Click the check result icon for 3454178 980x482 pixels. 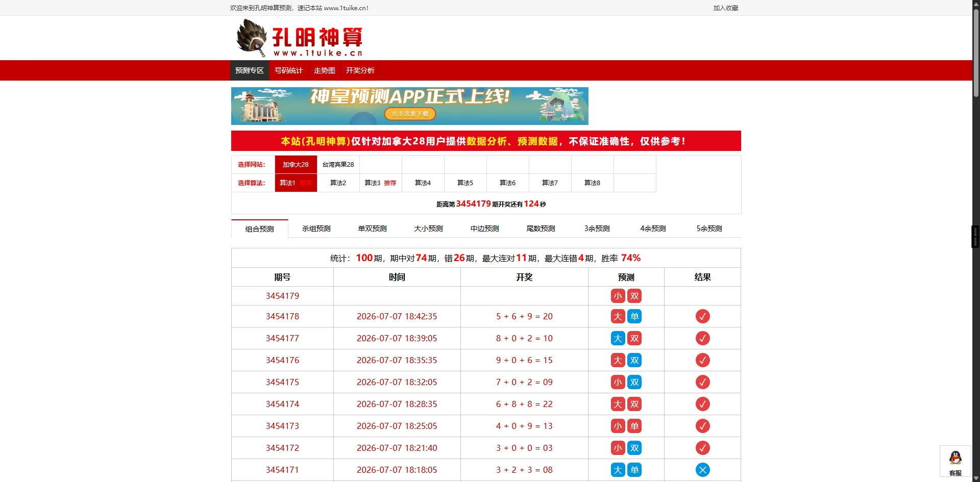(702, 316)
